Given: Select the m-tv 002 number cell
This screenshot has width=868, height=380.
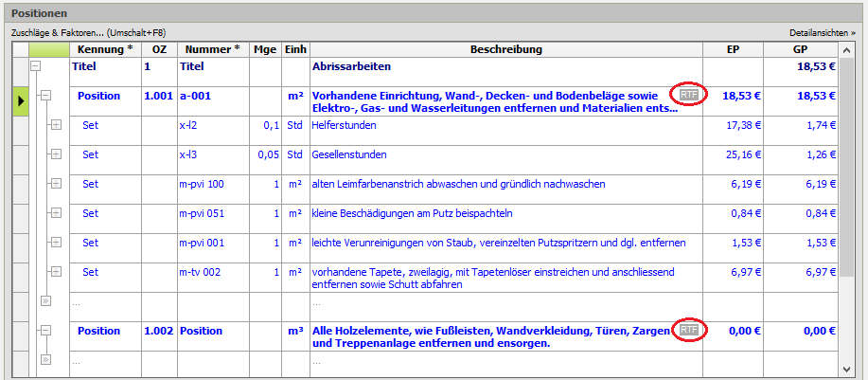Looking at the screenshot, I should point(213,278).
